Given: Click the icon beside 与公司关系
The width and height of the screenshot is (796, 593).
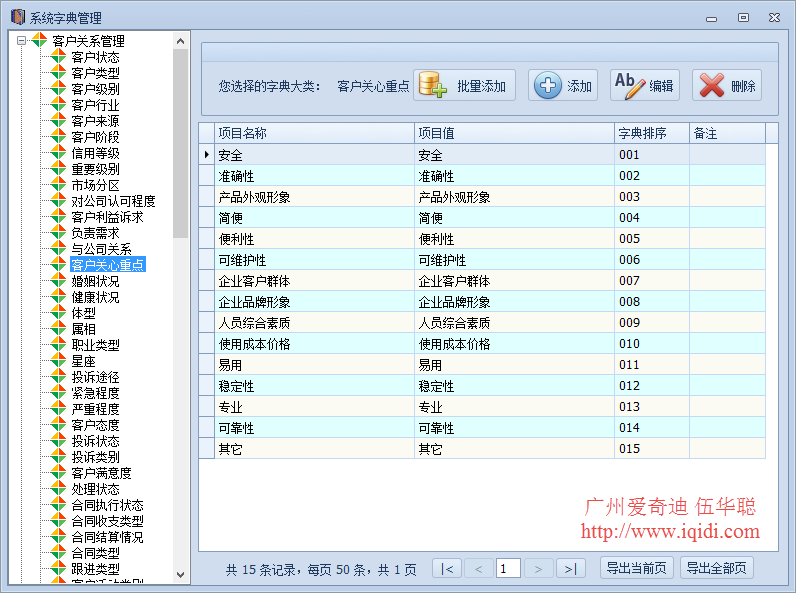Looking at the screenshot, I should tap(58, 249).
